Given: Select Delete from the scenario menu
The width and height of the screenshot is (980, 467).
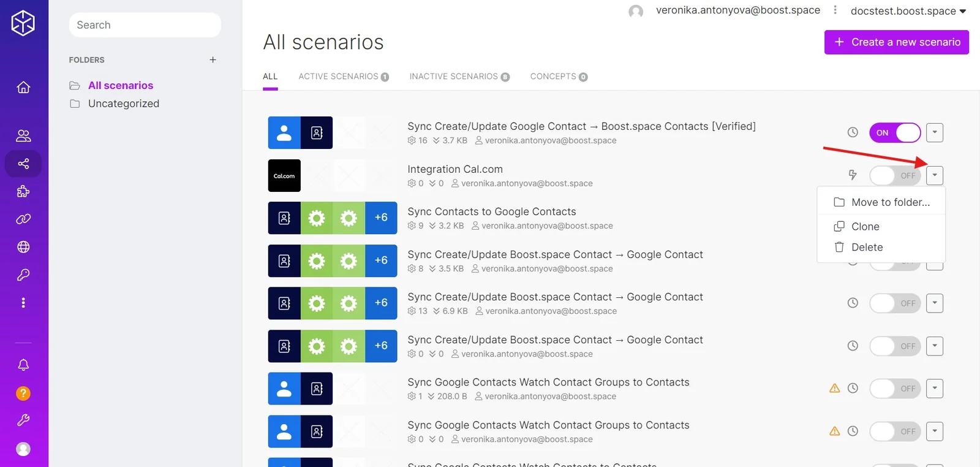Looking at the screenshot, I should pyautogui.click(x=881, y=247).
